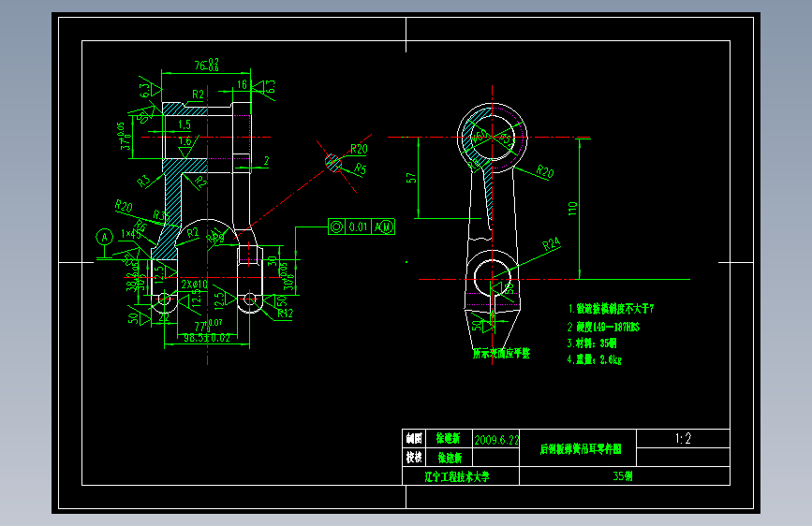Click the 16 width dimension at top
Viewport: 812px width, 526px height.
pos(242,84)
